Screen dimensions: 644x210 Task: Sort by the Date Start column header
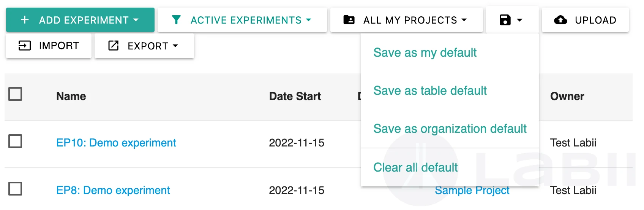295,96
